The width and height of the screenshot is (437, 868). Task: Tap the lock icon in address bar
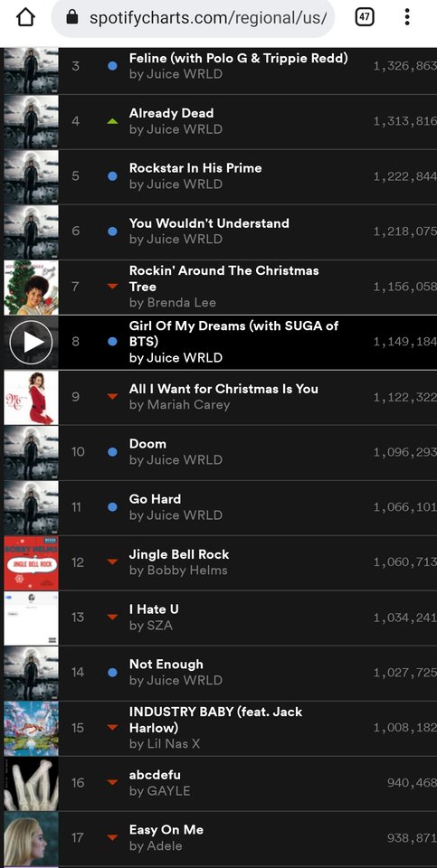[72, 17]
